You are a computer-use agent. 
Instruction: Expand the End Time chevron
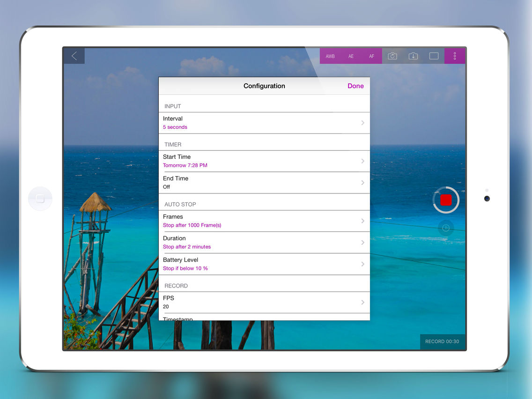(362, 183)
